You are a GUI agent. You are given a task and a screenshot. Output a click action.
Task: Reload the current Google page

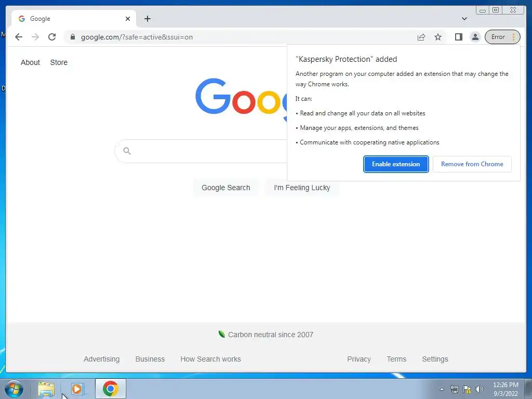[52, 37]
